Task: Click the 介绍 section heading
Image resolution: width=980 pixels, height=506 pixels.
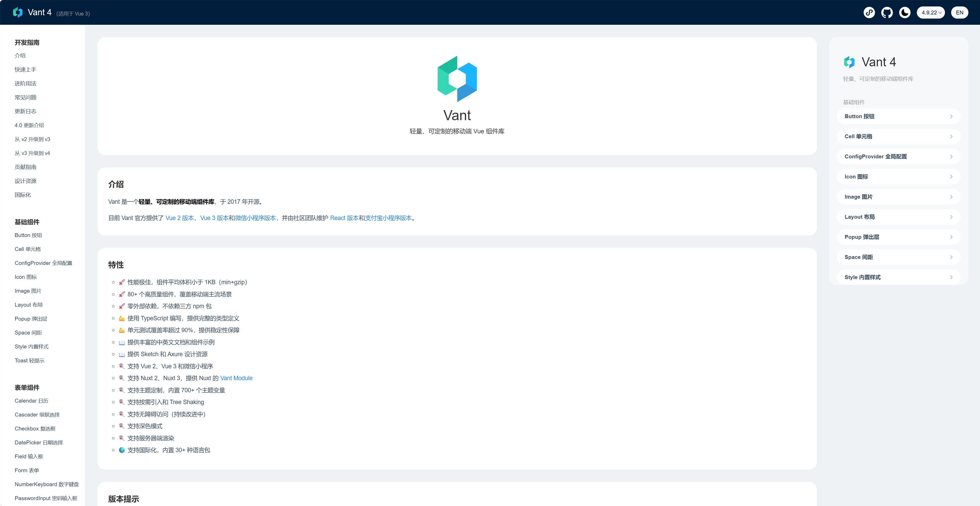Action: click(x=116, y=185)
